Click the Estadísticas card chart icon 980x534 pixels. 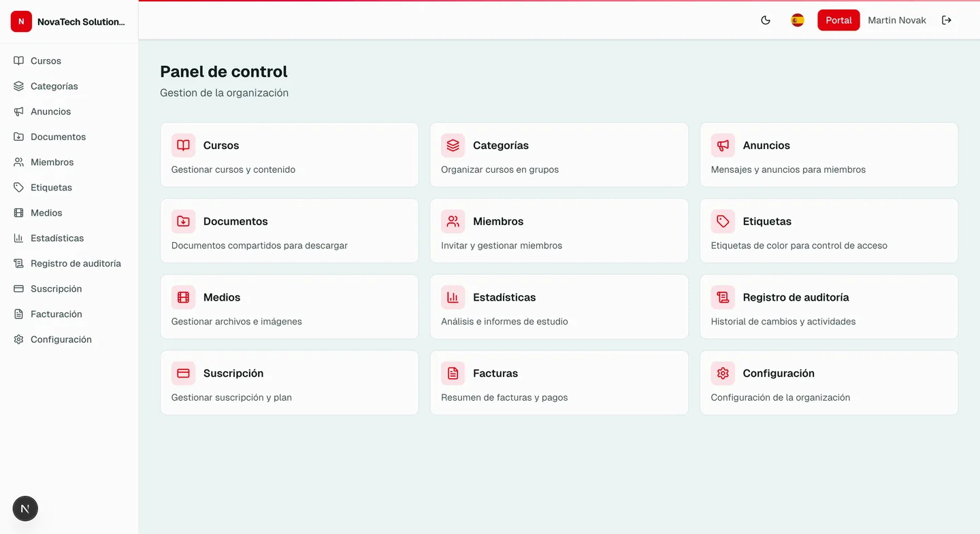[453, 297]
